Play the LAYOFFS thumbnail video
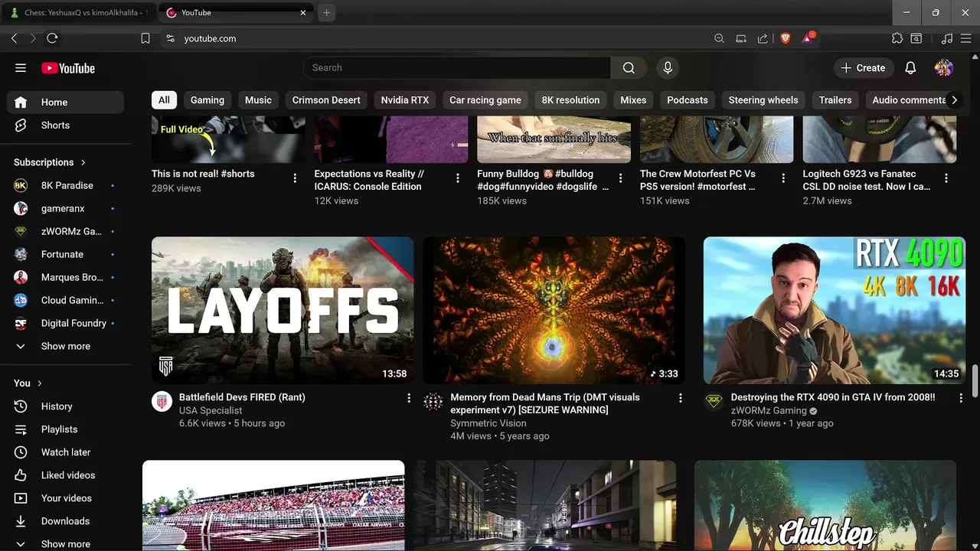The width and height of the screenshot is (980, 551). pos(283,310)
